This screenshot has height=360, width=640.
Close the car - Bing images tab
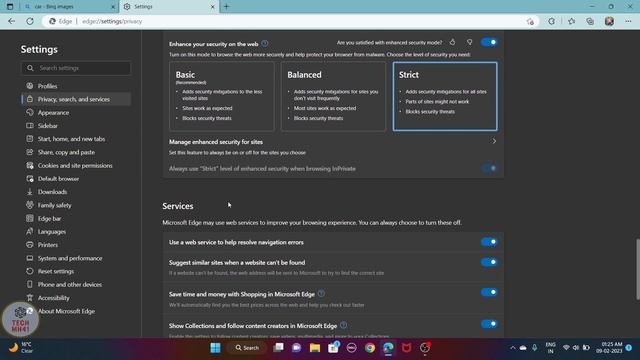click(x=113, y=7)
